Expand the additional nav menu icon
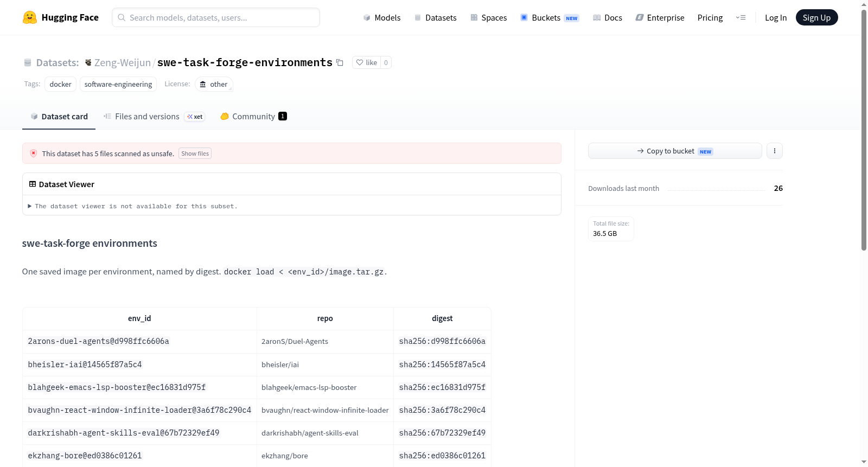Screen dimensions: 868x467 (741, 17)
